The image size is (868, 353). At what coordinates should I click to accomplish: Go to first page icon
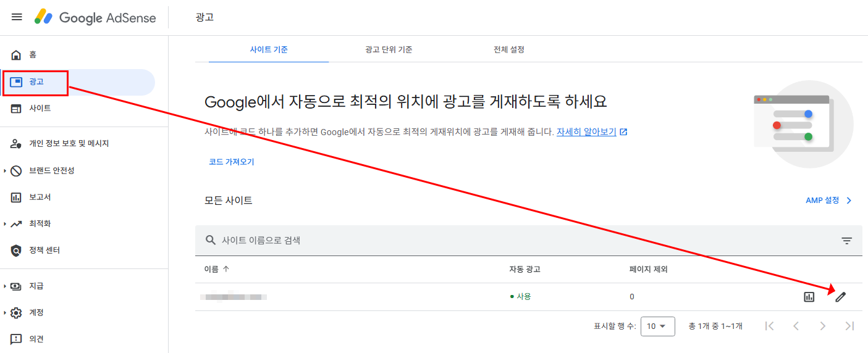pyautogui.click(x=769, y=326)
